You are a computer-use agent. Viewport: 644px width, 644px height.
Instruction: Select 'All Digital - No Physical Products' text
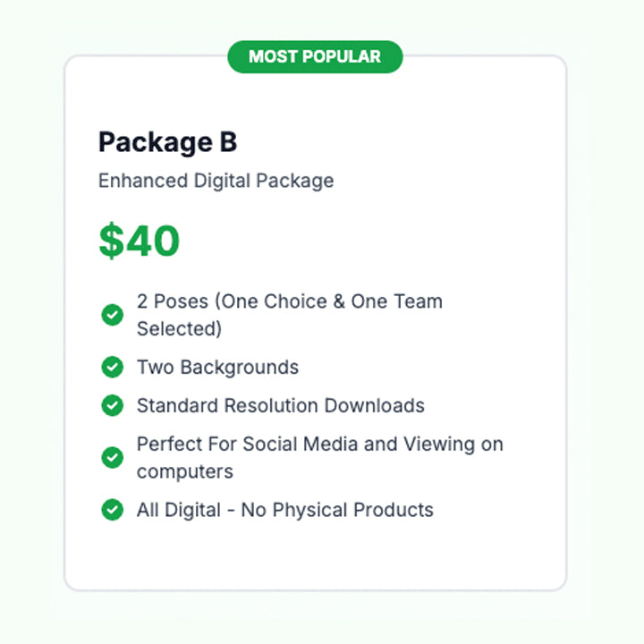coord(284,510)
